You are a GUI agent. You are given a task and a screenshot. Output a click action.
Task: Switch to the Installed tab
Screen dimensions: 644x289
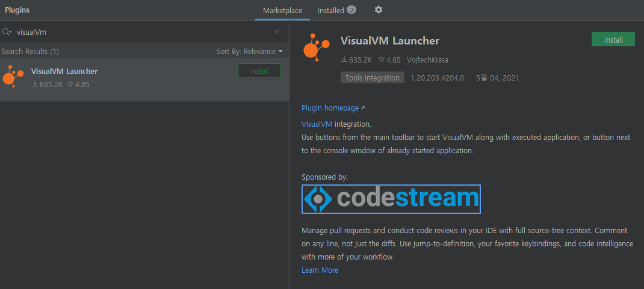click(x=336, y=11)
